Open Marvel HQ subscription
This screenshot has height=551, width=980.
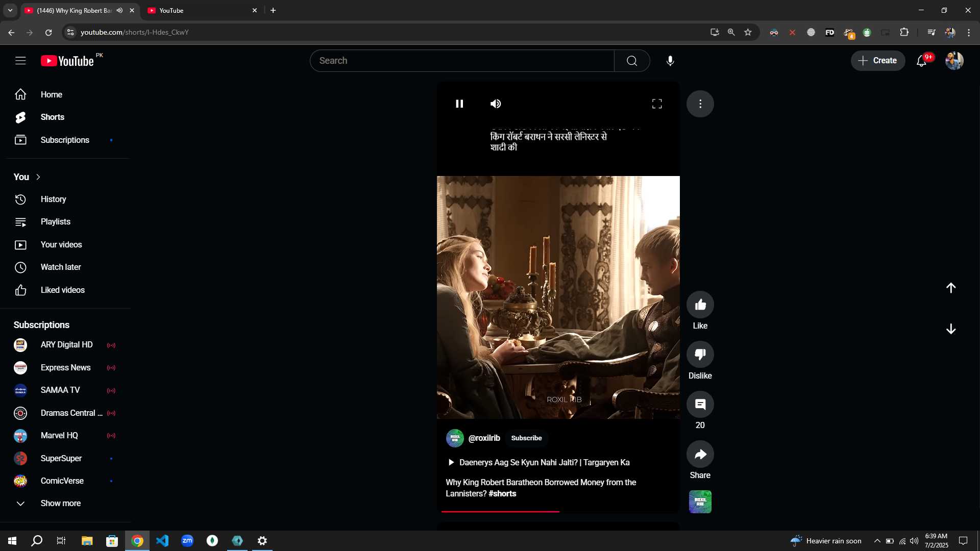[65, 436]
